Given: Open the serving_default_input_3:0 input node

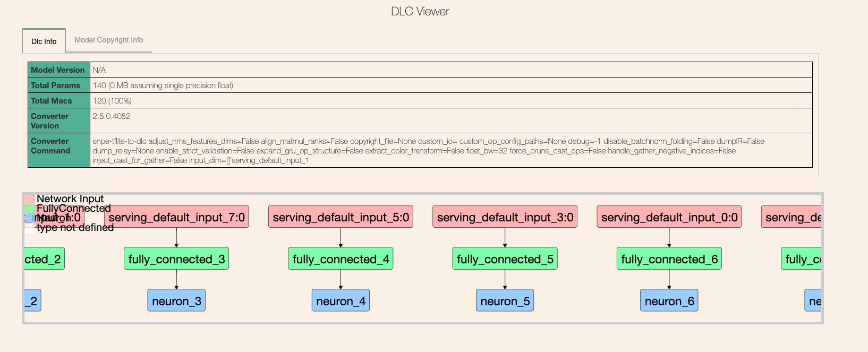Looking at the screenshot, I should coord(505,217).
